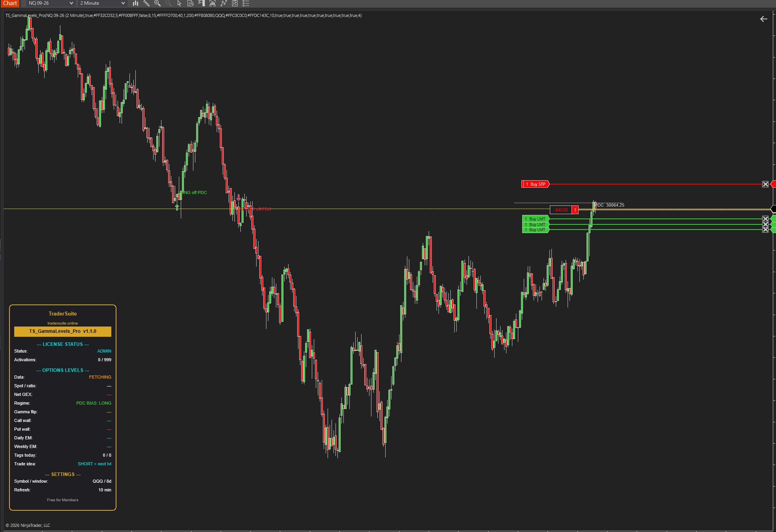Click the back arrow at chart top right
Image resolution: width=776 pixels, height=532 pixels.
pos(764,19)
